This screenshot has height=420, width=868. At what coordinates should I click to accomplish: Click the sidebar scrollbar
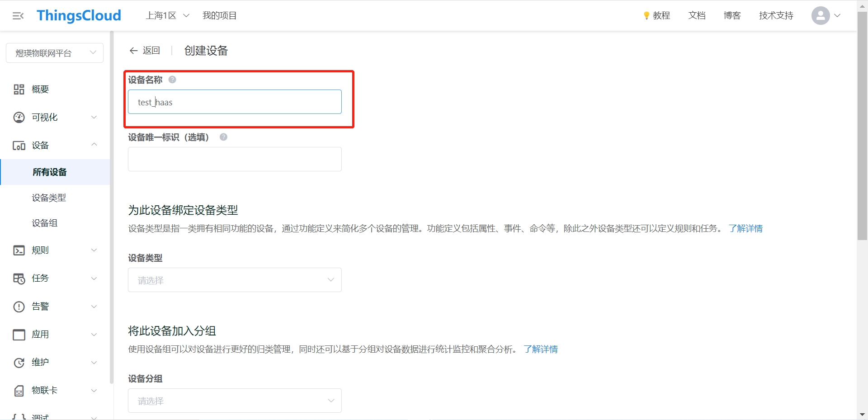(x=112, y=207)
